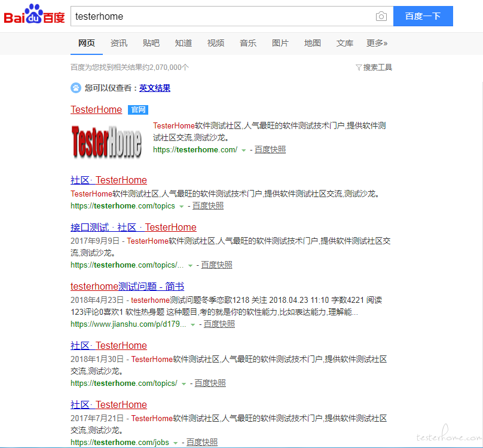Viewport: 483px width, 448px height.
Task: Open camera image search icon
Action: (381, 16)
